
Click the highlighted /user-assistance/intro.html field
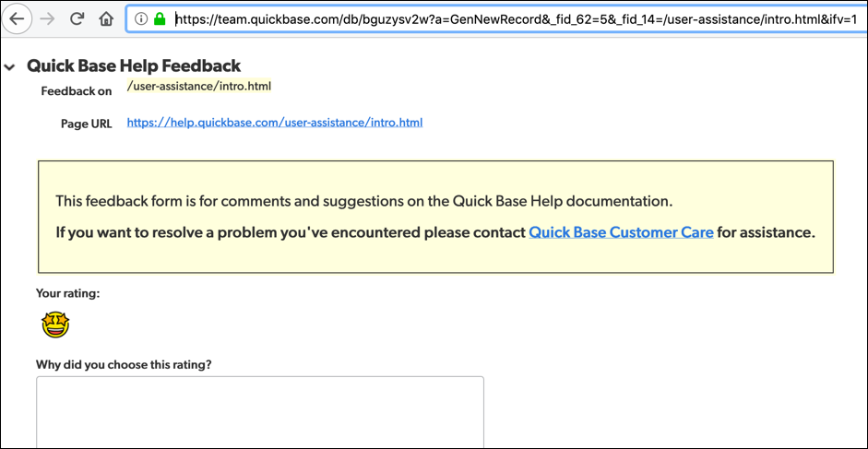tap(198, 87)
